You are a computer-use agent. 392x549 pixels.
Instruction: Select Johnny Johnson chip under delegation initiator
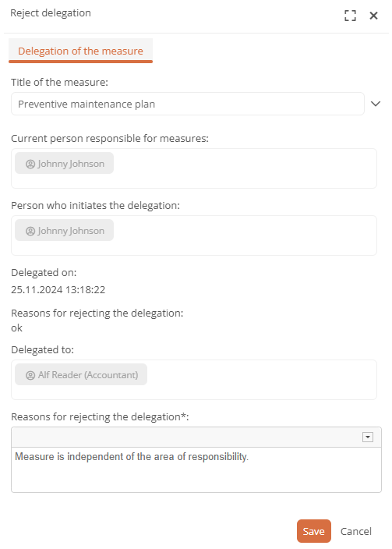tap(65, 230)
